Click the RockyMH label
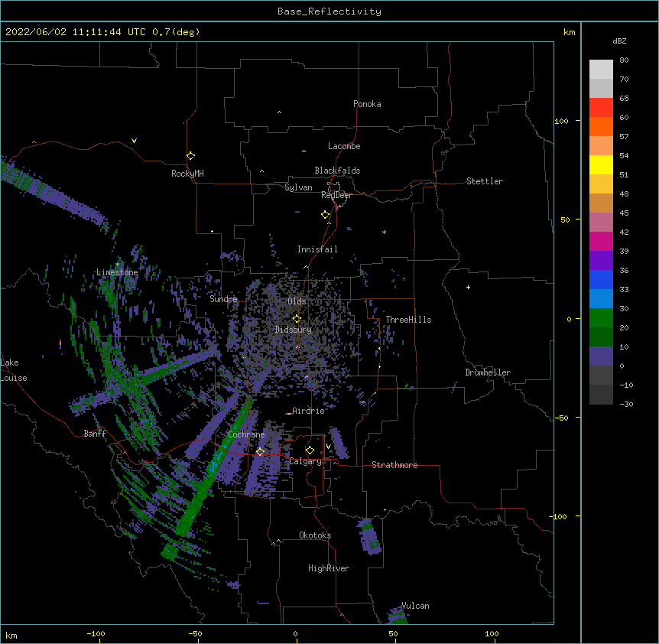This screenshot has height=644, width=659. (187, 174)
